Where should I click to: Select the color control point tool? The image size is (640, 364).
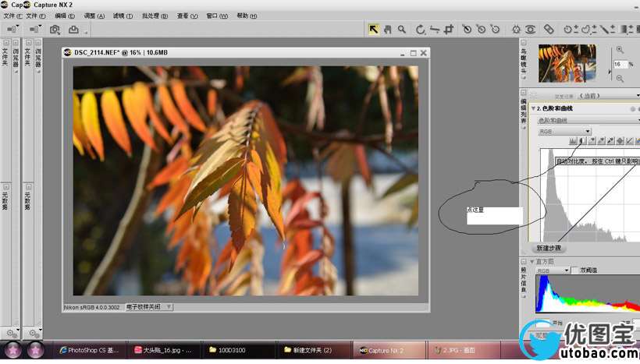coord(517,30)
